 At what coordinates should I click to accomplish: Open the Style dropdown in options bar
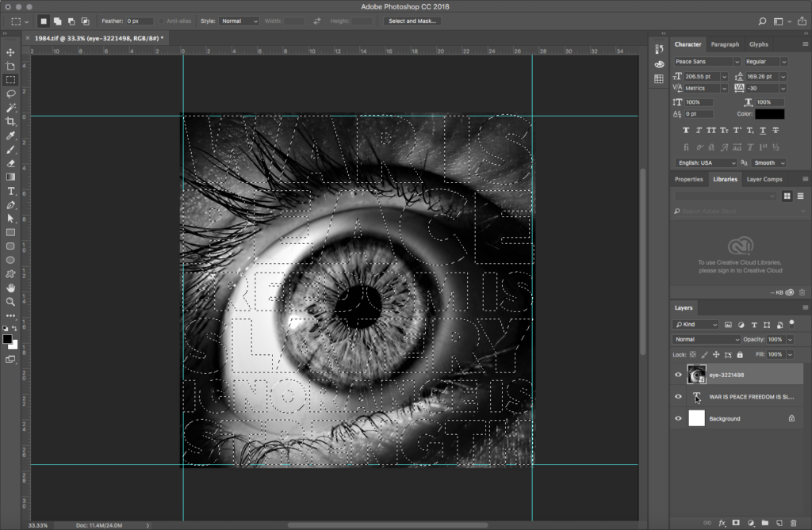click(239, 21)
